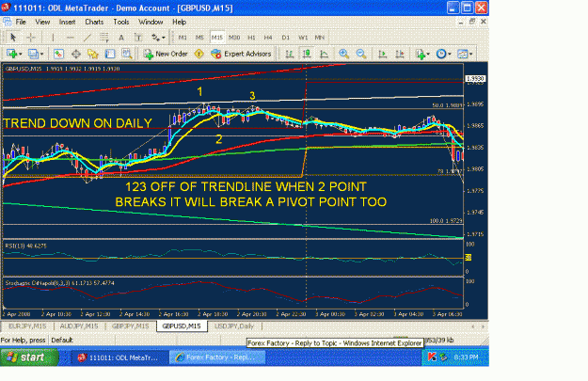Switch to the AUDJPY,M15 chart tab
This screenshot has height=381, width=588.
coord(79,326)
